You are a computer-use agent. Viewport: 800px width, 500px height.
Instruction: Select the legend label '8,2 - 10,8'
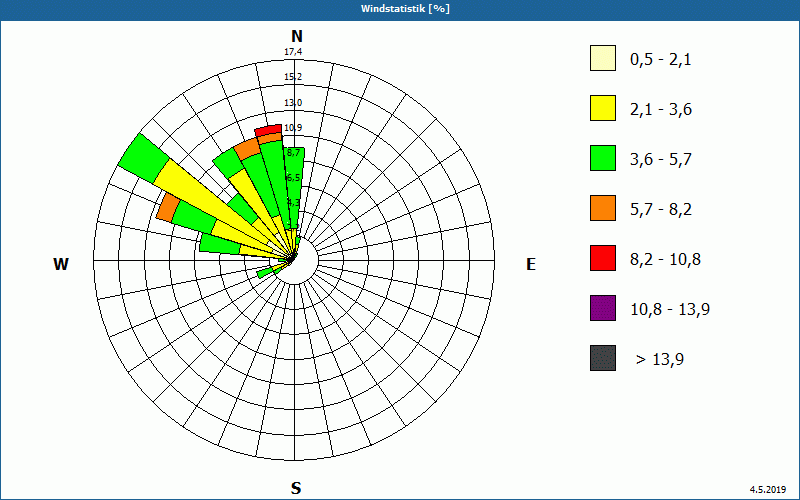click(666, 260)
